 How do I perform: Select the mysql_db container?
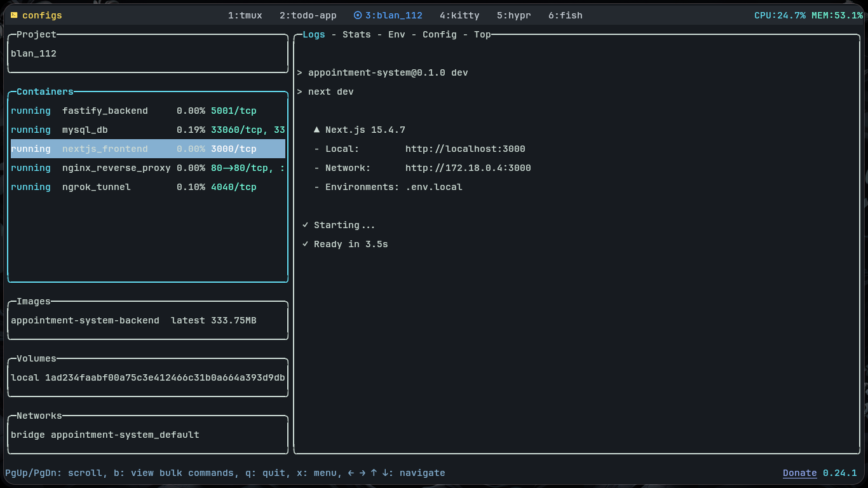click(x=85, y=130)
